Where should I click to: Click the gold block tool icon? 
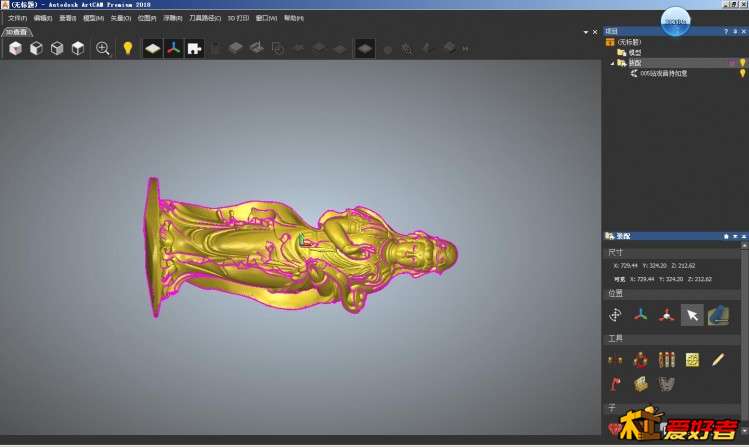click(641, 384)
